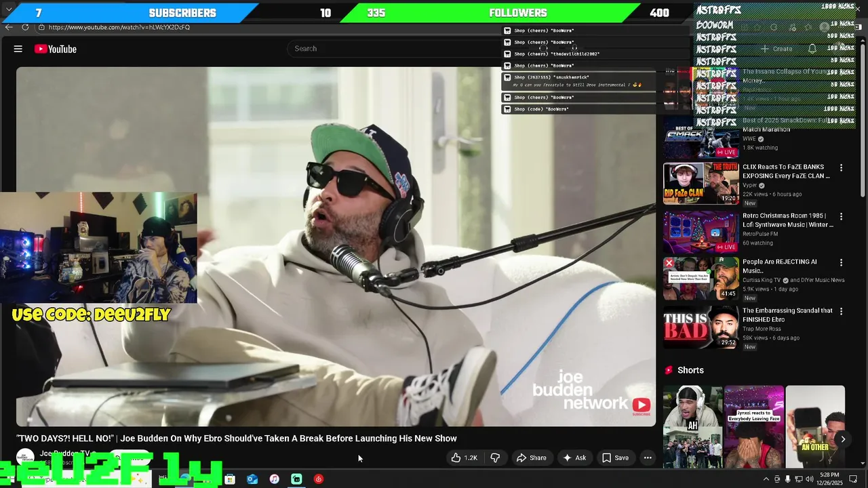Like the video with thumbs-up 1.2K

[x=465, y=458]
